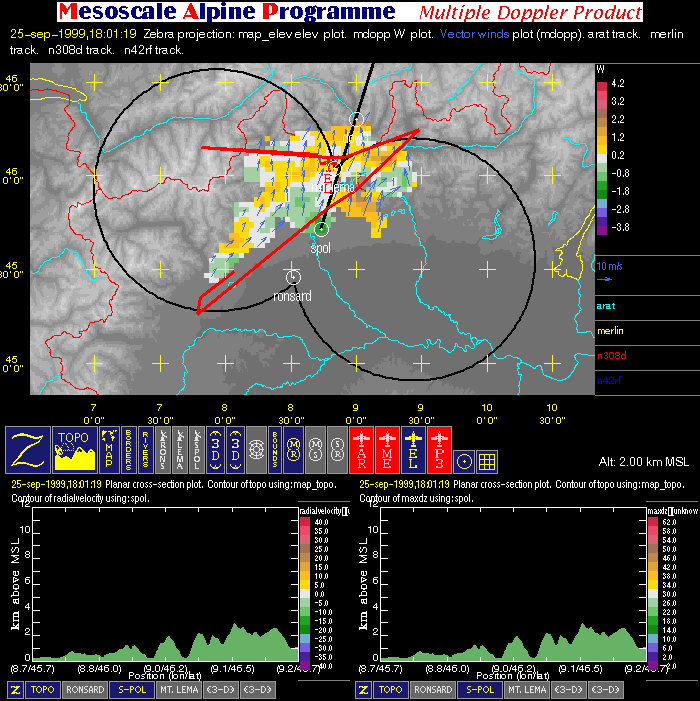Click the large Zebra Z icon
Screen dimensions: 700x701
tap(28, 450)
